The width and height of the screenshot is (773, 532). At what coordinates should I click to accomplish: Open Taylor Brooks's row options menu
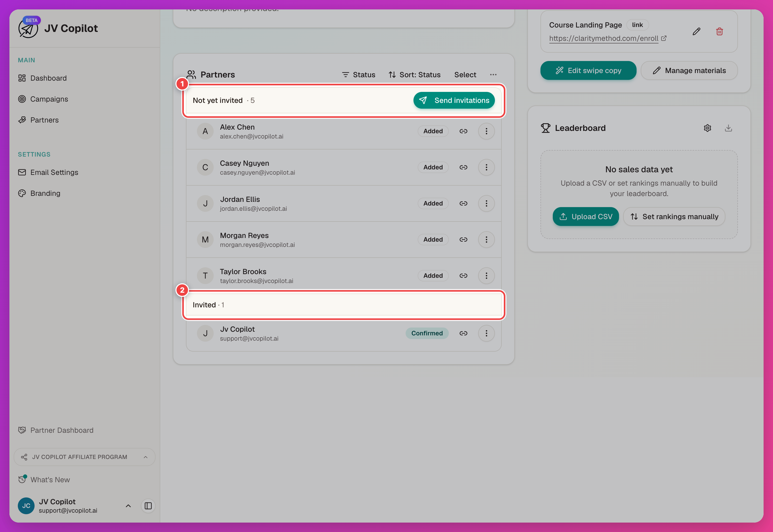tap(486, 276)
